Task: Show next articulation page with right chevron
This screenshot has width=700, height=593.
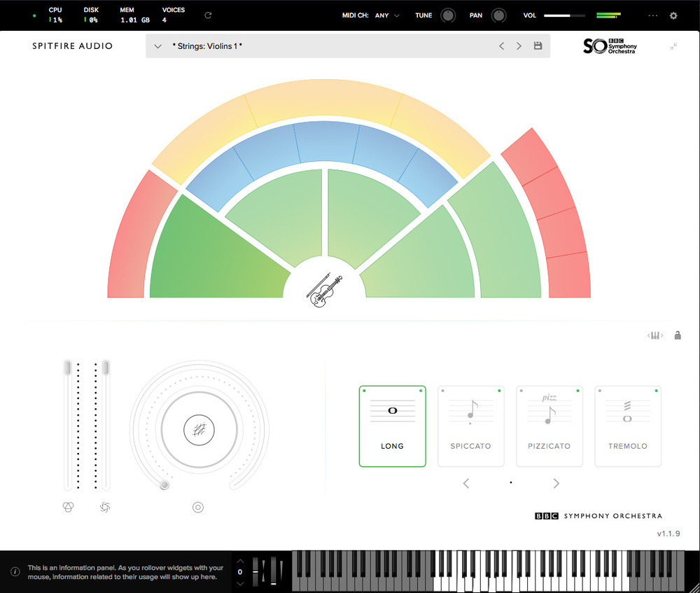Action: pyautogui.click(x=556, y=483)
